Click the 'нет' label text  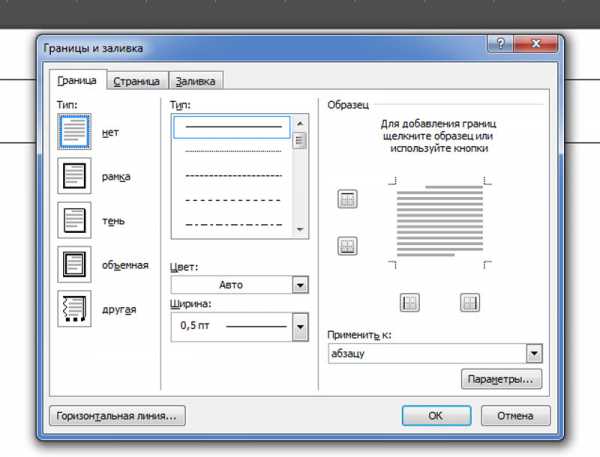tap(110, 132)
